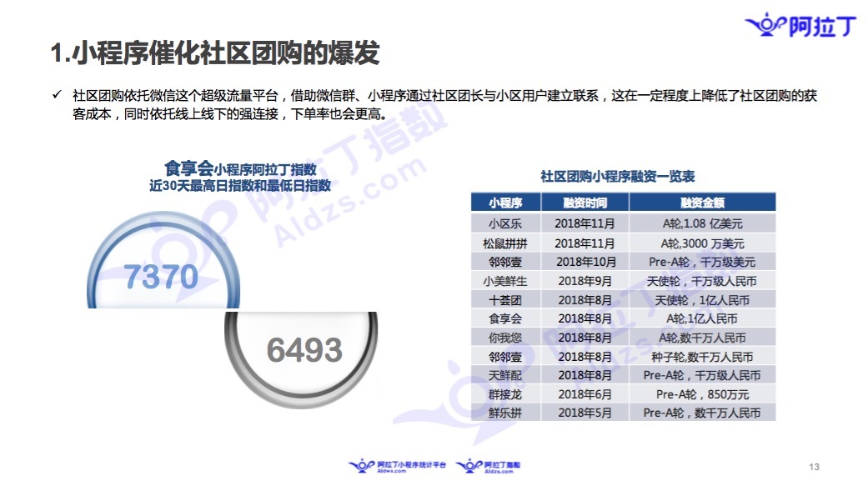Viewport: 868px width, 486px height.
Task: Select the amount Pre-A轮,数千万人民币
Action: coord(702,413)
